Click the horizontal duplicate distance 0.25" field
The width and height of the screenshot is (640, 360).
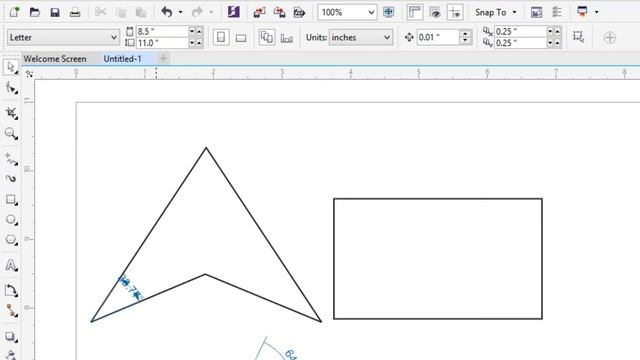coord(520,31)
